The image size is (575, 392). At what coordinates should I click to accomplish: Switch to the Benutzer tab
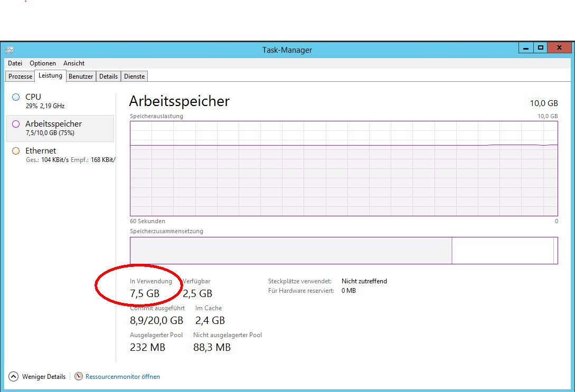click(x=80, y=76)
